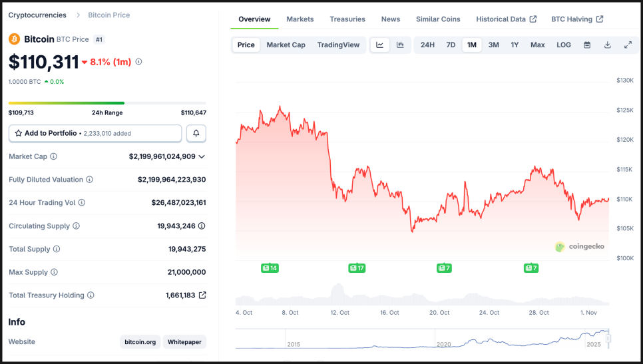Select the 7D time range
Screen dimensions: 643x364
[x=451, y=45]
